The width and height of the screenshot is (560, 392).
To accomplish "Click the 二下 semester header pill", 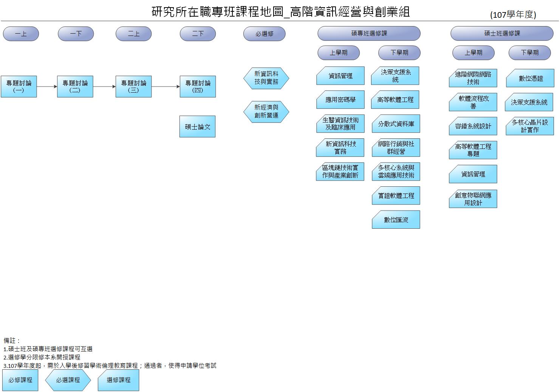I will click(x=198, y=34).
